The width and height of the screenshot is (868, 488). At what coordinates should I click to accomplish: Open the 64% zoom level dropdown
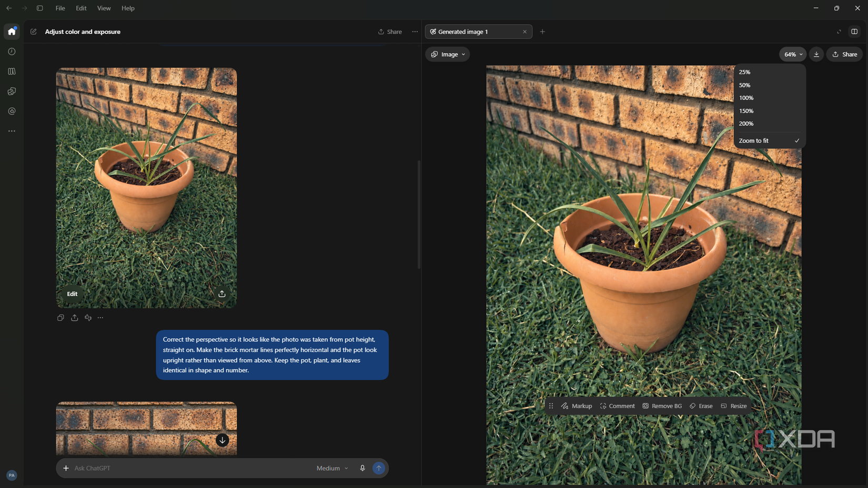pyautogui.click(x=793, y=54)
